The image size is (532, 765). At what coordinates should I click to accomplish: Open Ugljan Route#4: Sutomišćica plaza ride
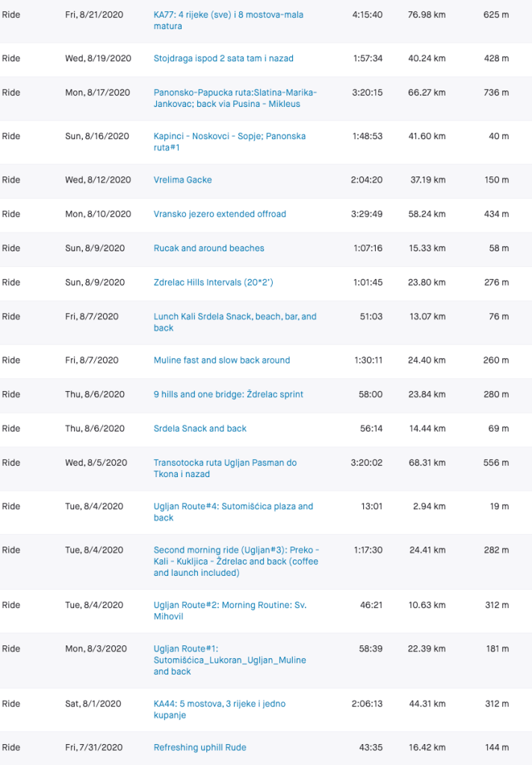pos(233,506)
